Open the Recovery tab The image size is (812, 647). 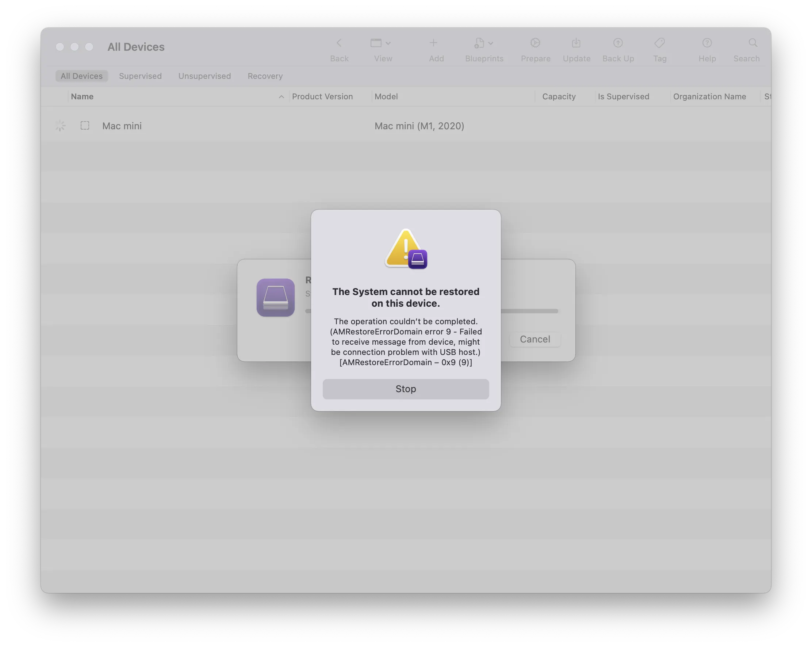265,76
